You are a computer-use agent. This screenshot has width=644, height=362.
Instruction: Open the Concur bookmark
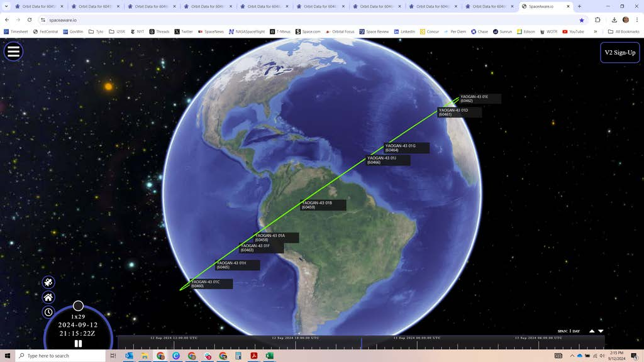430,31
